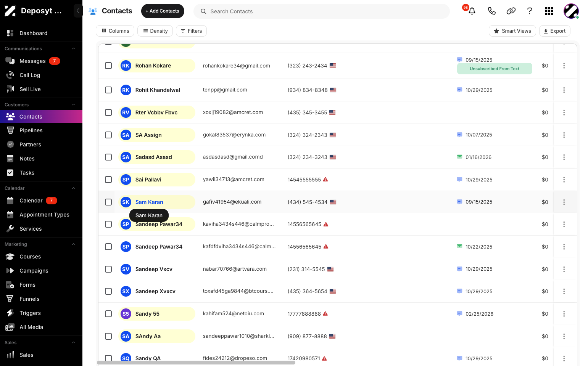The image size is (588, 366).
Task: Open row actions menu for Sandy 55
Action: [564, 314]
